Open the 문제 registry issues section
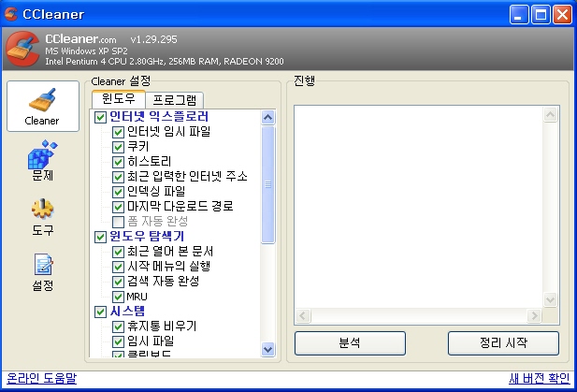This screenshot has height=392, width=577. [43, 161]
